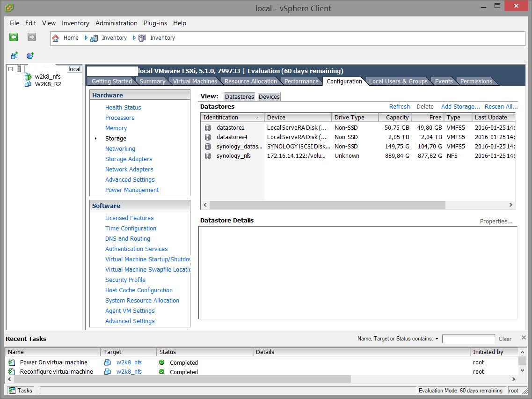The width and height of the screenshot is (532, 399).
Task: Click the datastorev4 disk icon
Action: (x=208, y=137)
